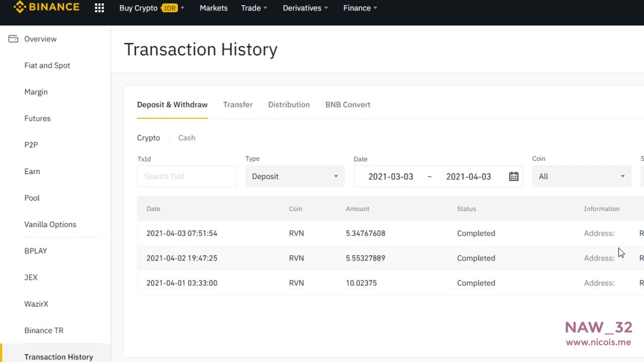644x362 pixels.
Task: Click the end date 2021-04-03 field
Action: [468, 176]
